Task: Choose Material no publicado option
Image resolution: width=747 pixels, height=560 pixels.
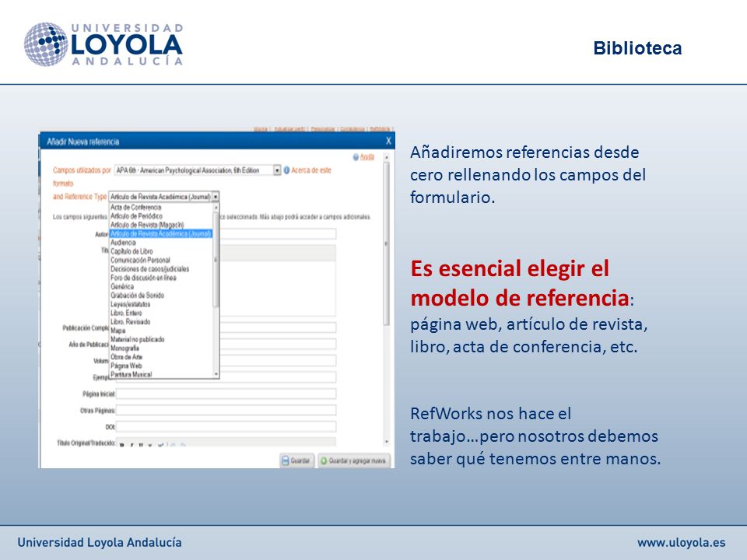Action: [138, 340]
